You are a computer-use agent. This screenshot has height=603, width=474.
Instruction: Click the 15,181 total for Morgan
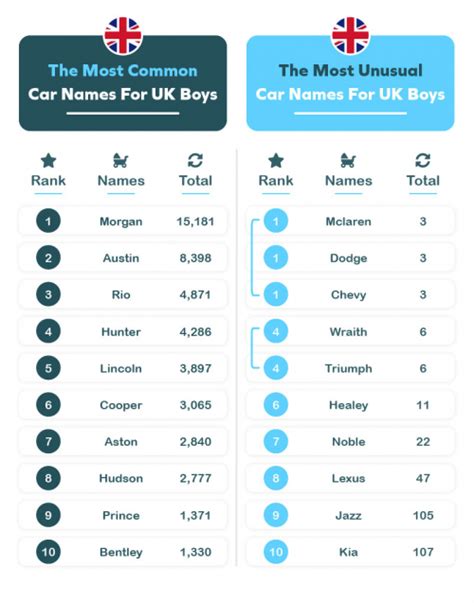pos(195,222)
